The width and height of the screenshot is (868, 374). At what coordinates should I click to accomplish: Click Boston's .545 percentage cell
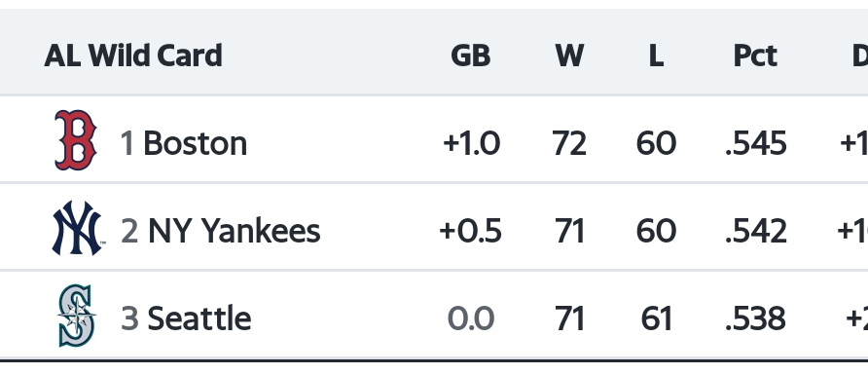click(756, 143)
